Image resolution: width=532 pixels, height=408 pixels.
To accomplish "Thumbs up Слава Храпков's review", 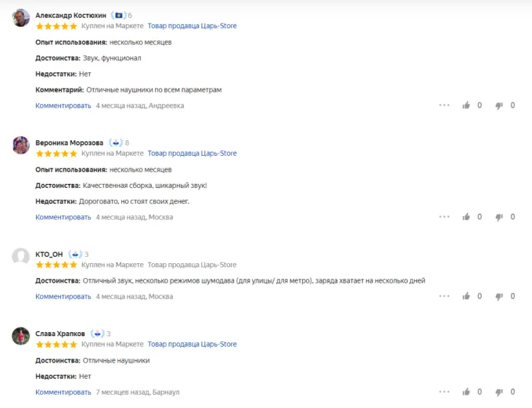I will click(466, 392).
